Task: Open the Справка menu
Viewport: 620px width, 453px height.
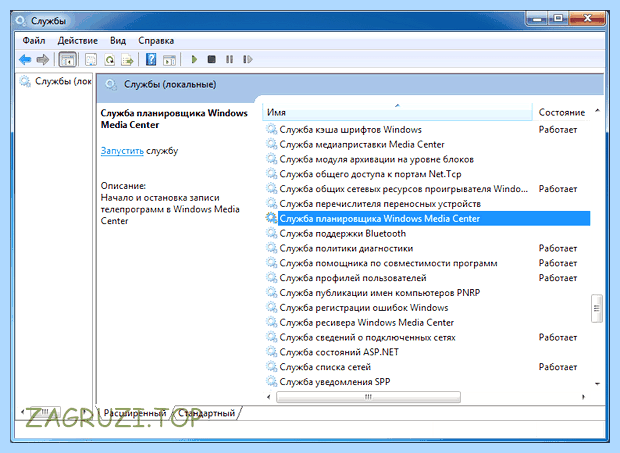Action: (156, 41)
